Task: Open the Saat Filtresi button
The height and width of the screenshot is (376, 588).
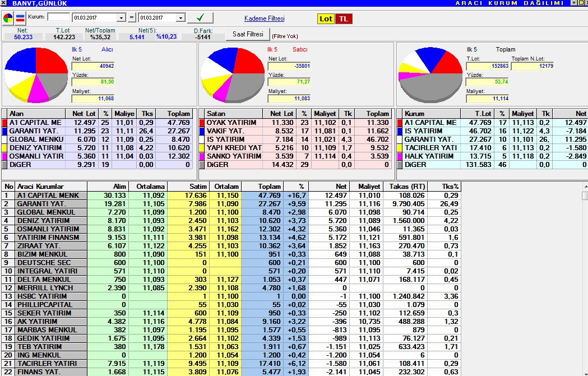Action: coord(248,34)
